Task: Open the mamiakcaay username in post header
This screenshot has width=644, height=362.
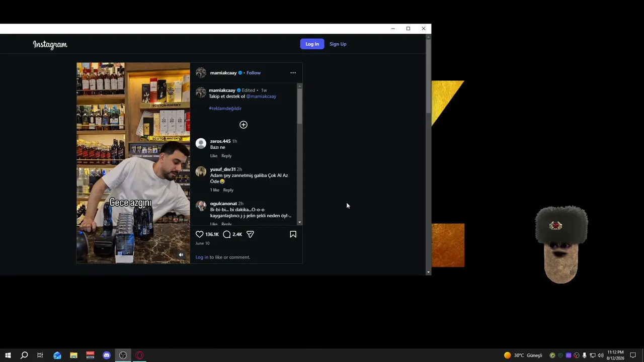Action: (x=223, y=73)
